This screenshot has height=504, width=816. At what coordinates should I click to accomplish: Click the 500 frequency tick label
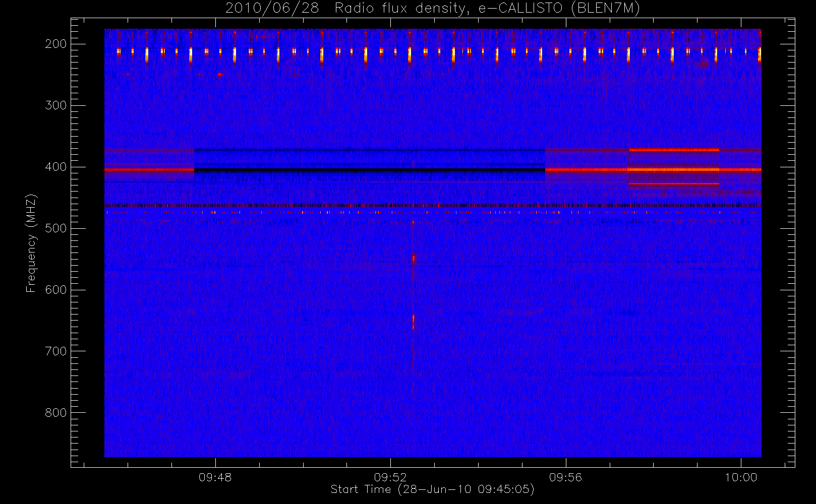click(x=56, y=228)
